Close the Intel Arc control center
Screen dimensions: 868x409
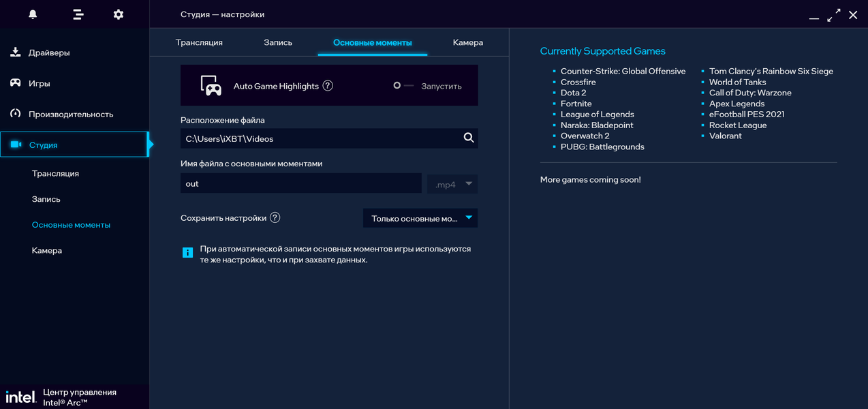coord(853,15)
